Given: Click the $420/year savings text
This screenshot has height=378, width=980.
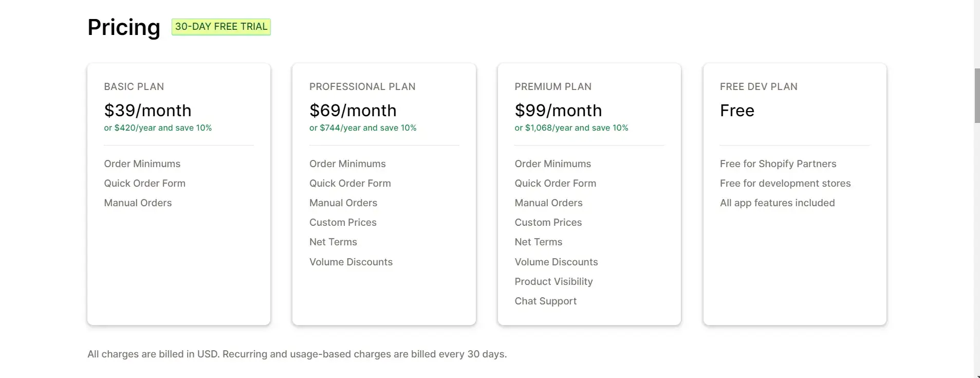Looking at the screenshot, I should [x=158, y=128].
